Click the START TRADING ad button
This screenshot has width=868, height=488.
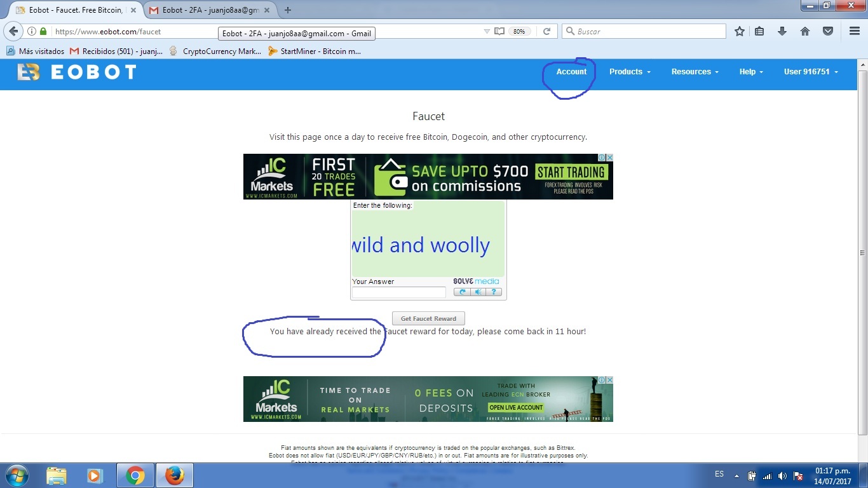tap(571, 172)
